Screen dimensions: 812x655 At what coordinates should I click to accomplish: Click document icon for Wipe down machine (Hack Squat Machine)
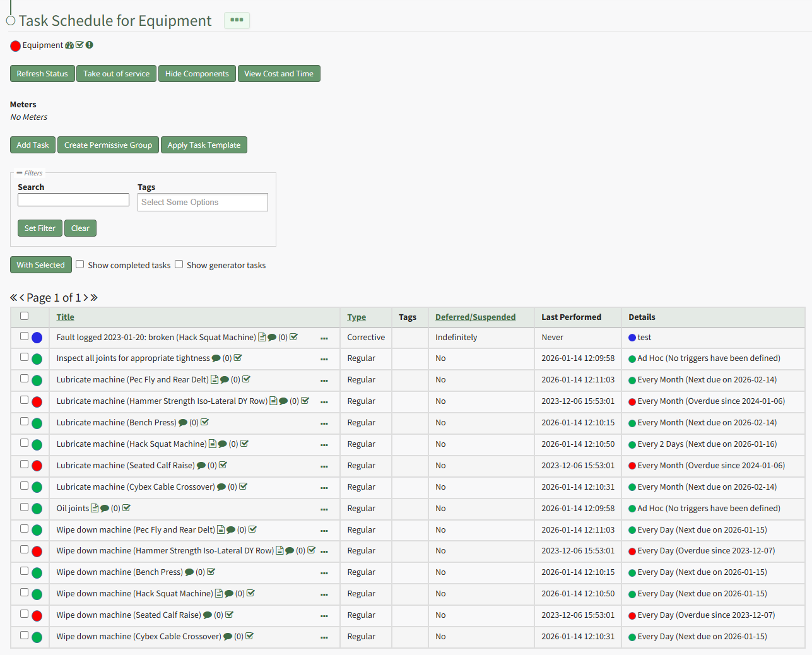tap(219, 594)
